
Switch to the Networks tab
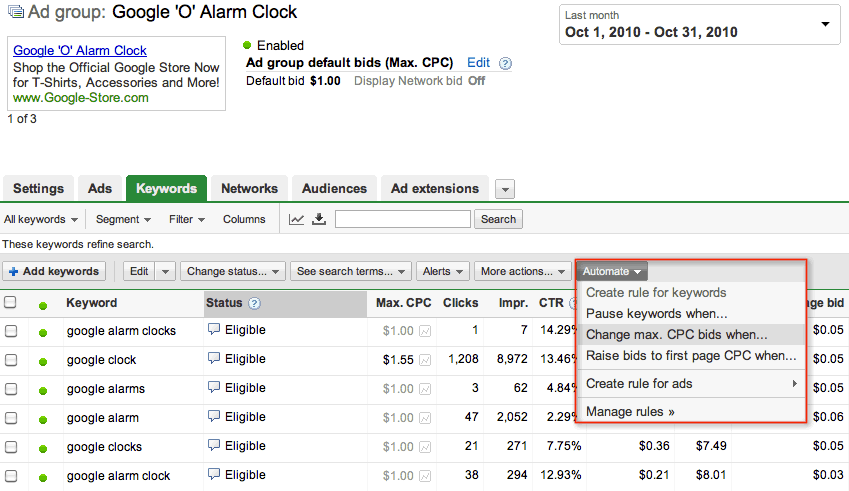click(x=249, y=188)
